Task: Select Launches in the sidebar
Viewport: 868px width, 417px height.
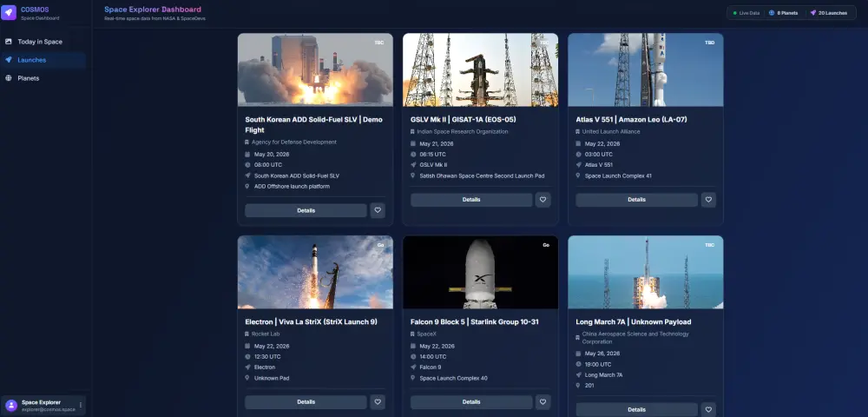Action: 43,60
